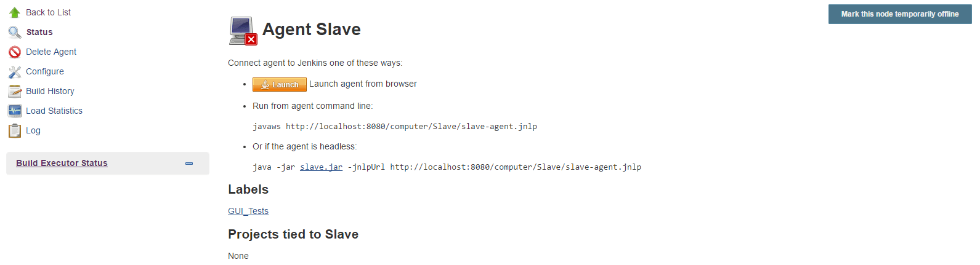Image resolution: width=980 pixels, height=265 pixels.
Task: Launch agent from browser with Launch button
Action: (280, 85)
